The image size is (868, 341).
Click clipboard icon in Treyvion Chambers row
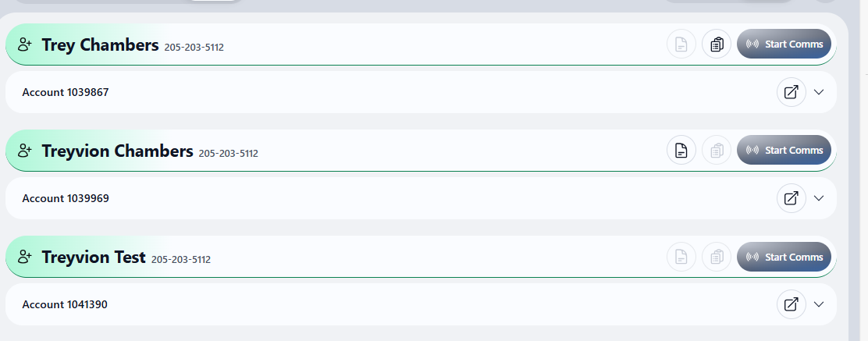717,150
